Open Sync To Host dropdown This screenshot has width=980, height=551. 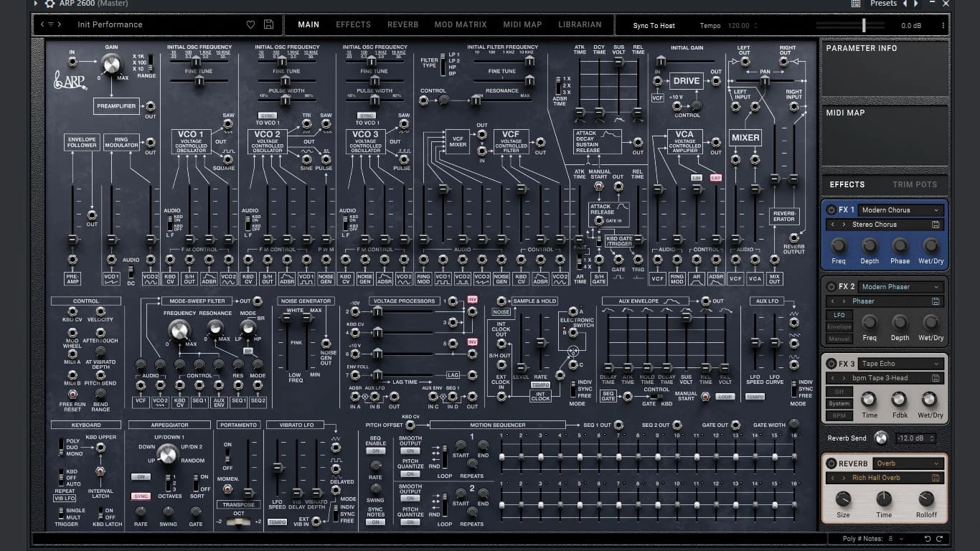click(654, 26)
